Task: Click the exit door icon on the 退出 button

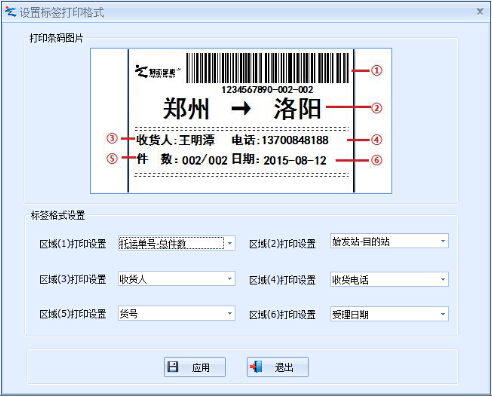Action: tap(256, 367)
